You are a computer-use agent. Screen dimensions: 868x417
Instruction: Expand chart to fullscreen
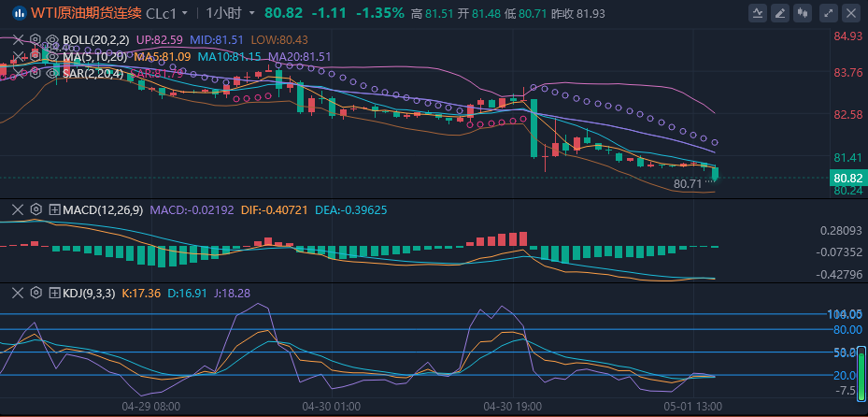[827, 13]
